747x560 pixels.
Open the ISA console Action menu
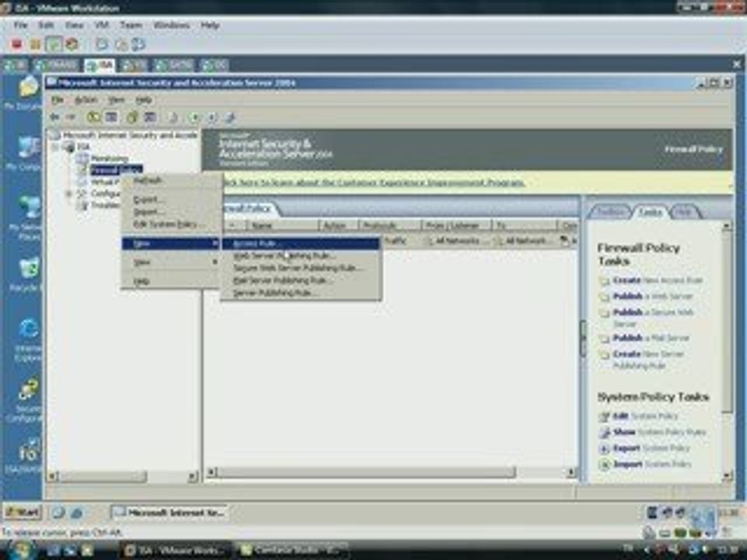point(86,100)
